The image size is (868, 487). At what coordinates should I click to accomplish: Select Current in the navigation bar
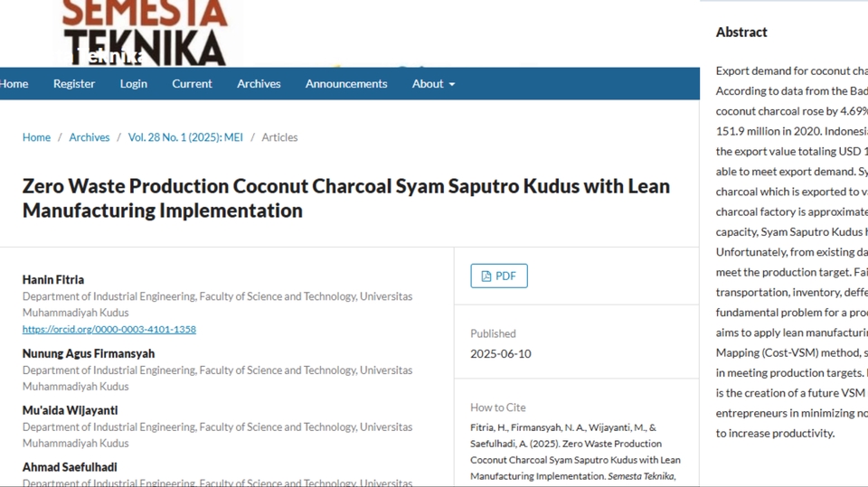(x=192, y=84)
